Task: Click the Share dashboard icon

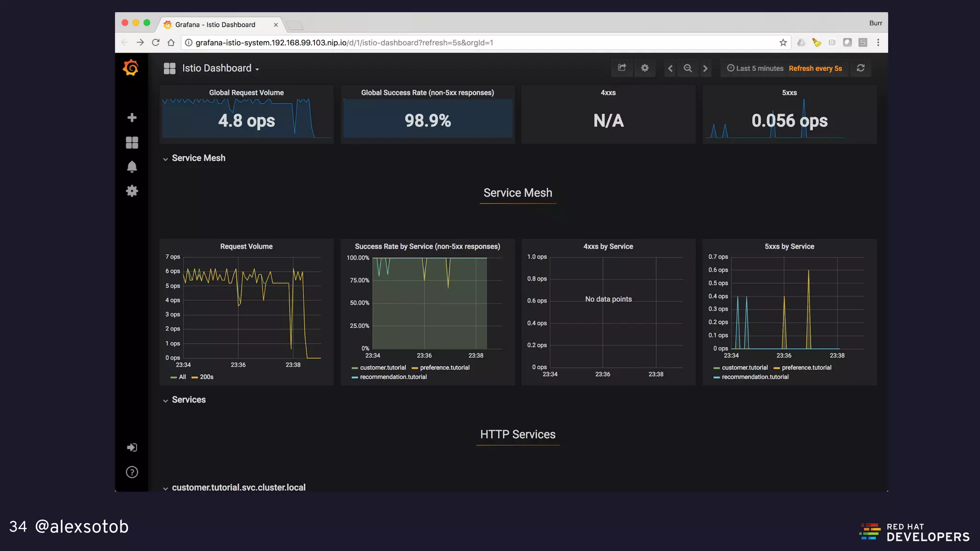Action: click(622, 68)
